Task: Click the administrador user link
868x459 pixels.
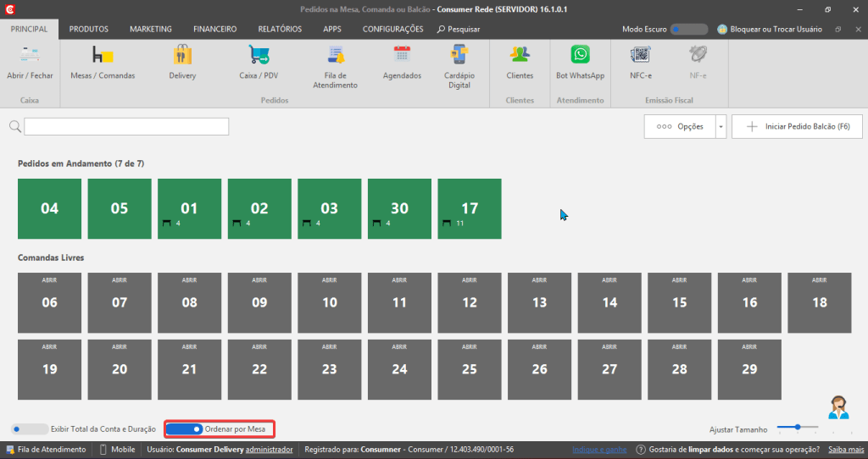Action: [x=269, y=450]
